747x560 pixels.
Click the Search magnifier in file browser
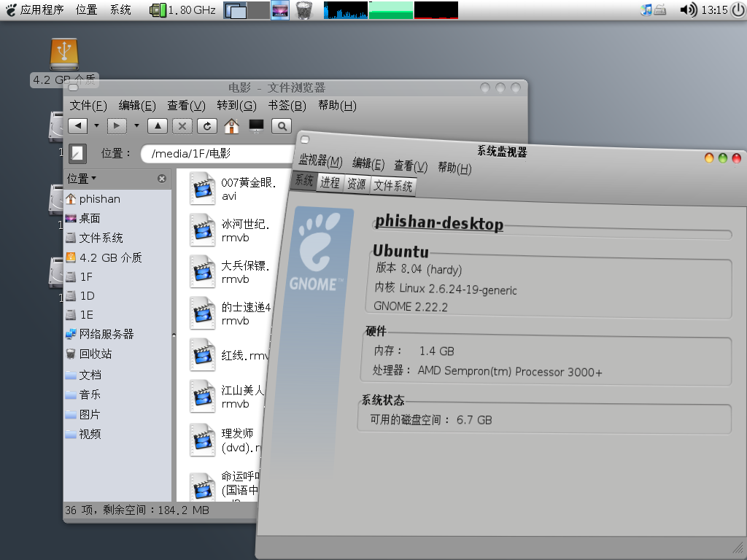[282, 125]
